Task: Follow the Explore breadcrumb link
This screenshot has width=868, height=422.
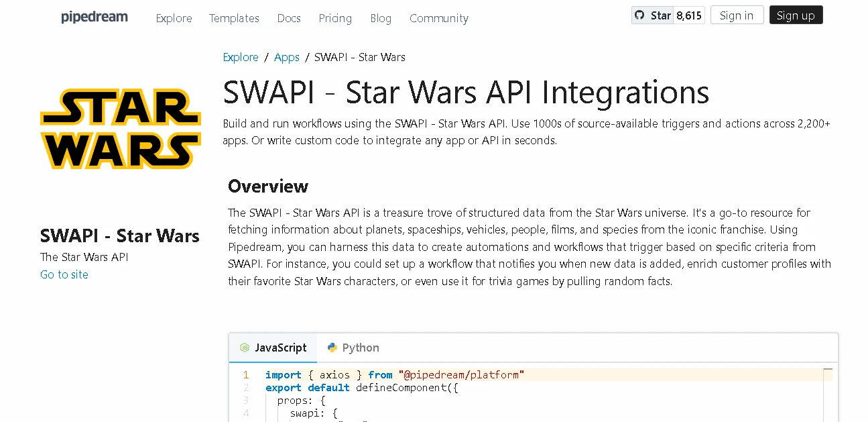Action: click(x=241, y=57)
